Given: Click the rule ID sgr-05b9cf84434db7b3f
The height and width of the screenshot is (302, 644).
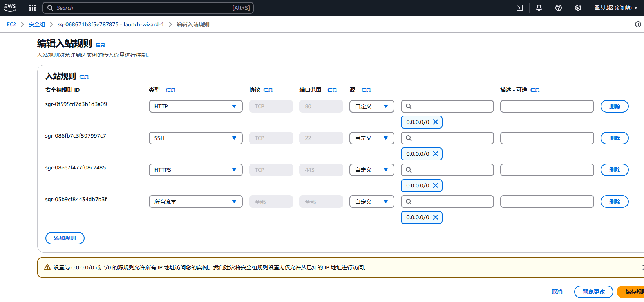Looking at the screenshot, I should pyautogui.click(x=76, y=199).
